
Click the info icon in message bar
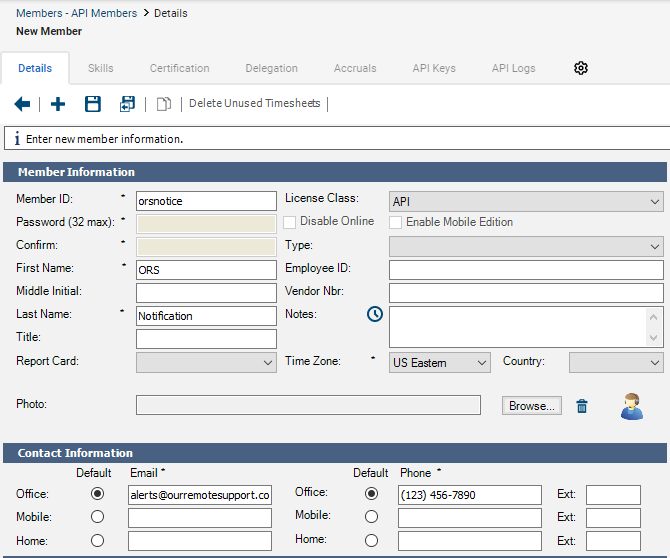click(17, 138)
